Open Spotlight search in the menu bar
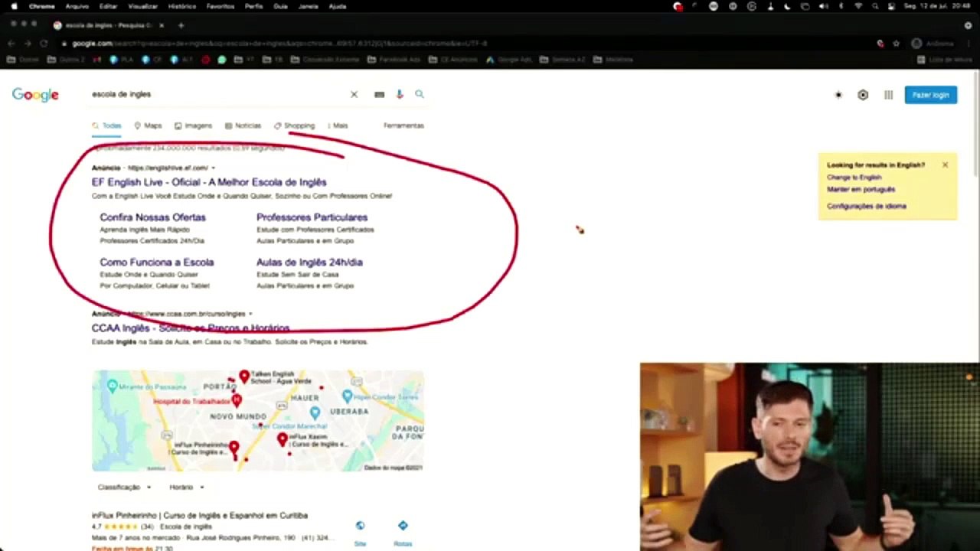This screenshot has width=980, height=551. pos(874,6)
